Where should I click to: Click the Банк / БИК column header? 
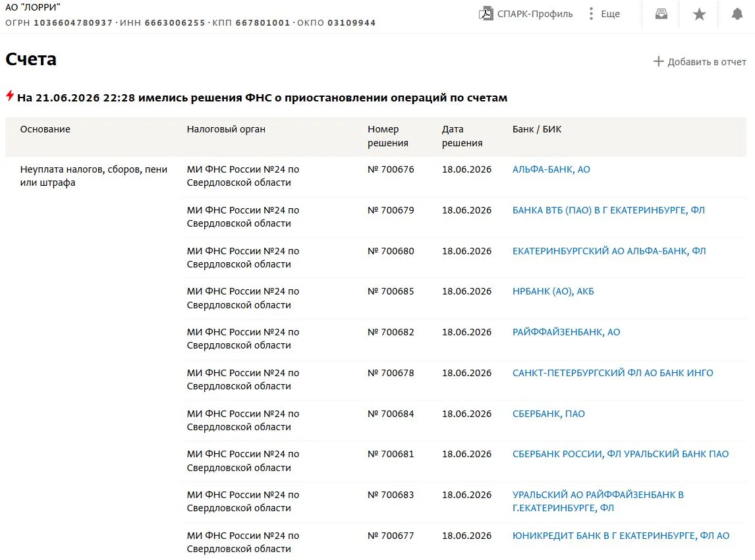pos(536,129)
